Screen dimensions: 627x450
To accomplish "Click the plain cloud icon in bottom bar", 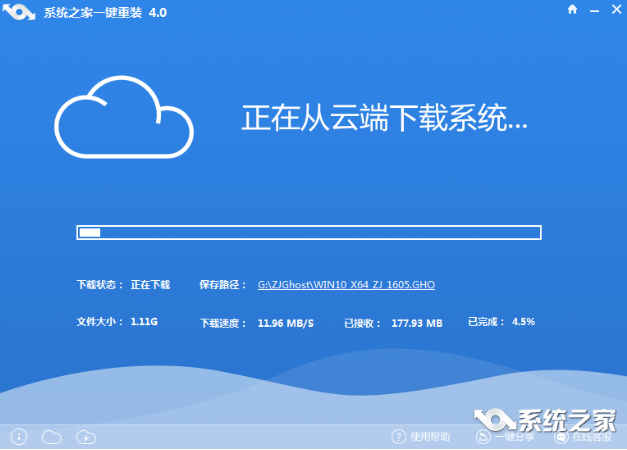I will [x=51, y=436].
